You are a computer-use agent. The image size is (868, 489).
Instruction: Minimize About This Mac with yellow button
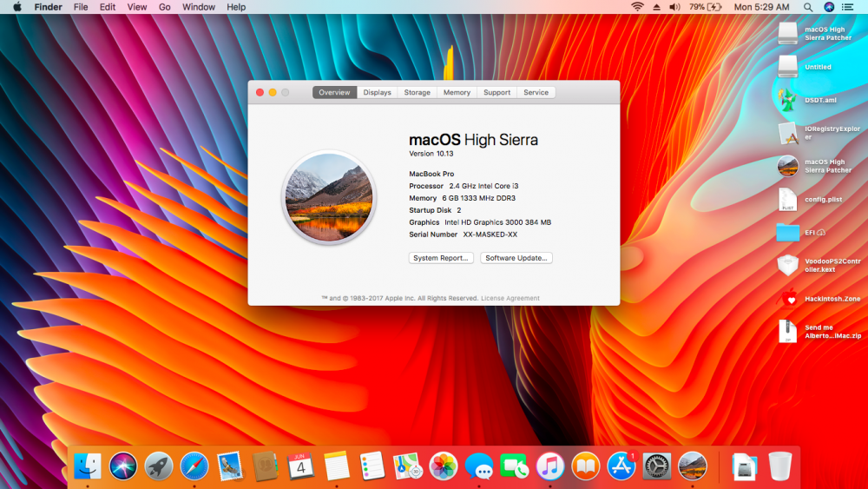(x=273, y=92)
